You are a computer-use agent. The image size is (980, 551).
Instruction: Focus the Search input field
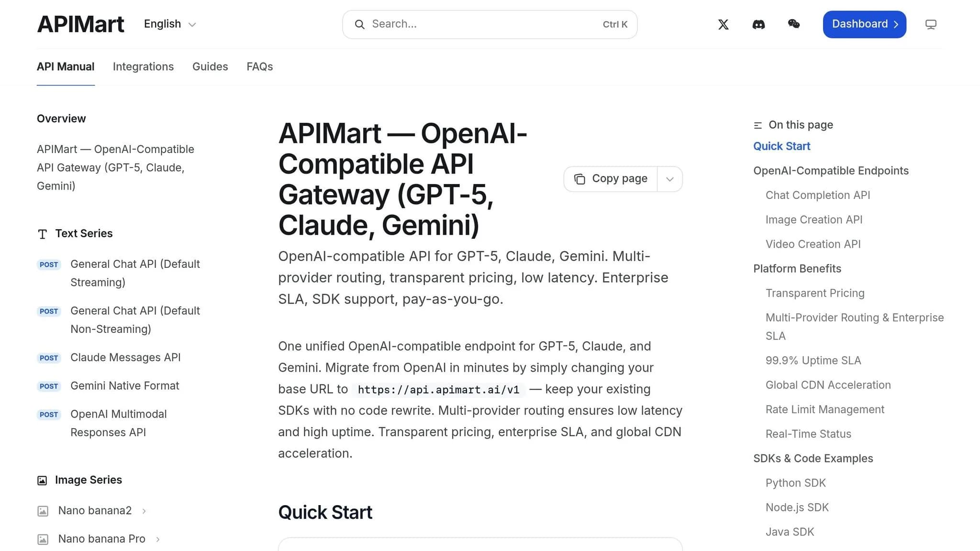tap(490, 24)
